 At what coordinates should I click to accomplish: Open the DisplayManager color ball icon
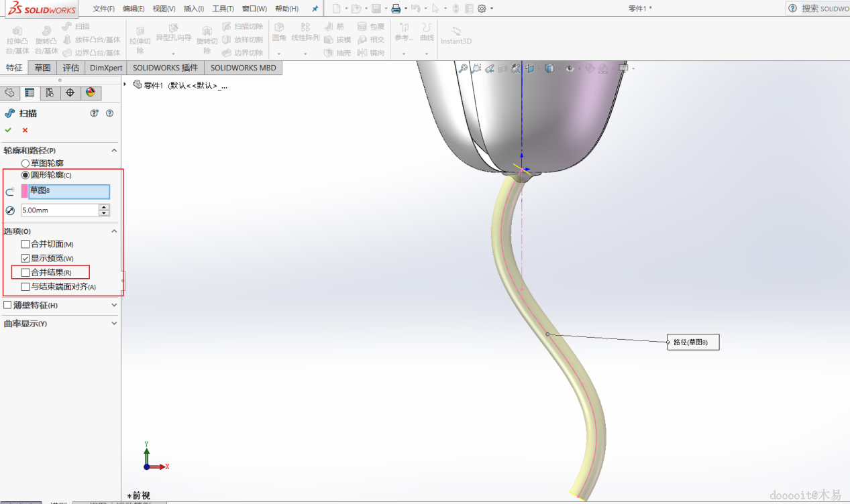[x=91, y=92]
